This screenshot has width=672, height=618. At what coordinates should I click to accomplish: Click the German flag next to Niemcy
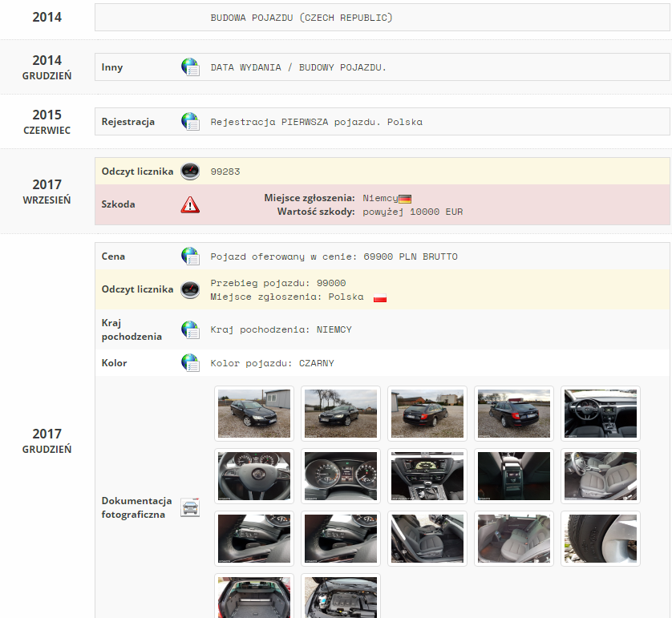coord(405,198)
